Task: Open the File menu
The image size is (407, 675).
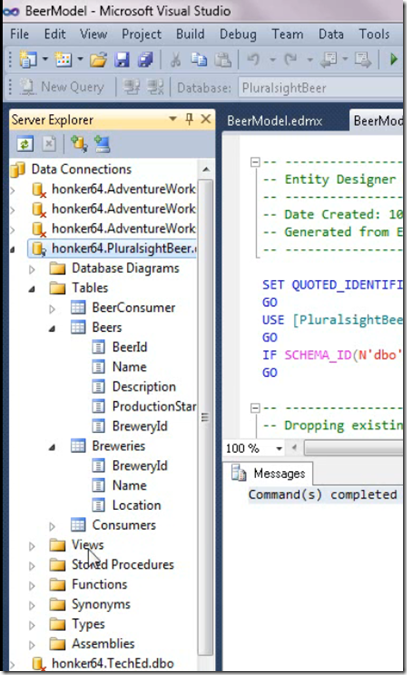Action: tap(19, 34)
